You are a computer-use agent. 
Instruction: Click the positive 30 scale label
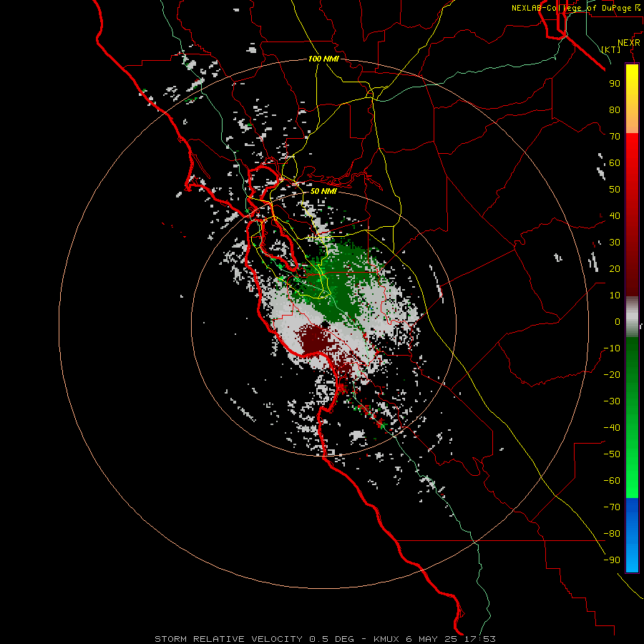click(615, 243)
